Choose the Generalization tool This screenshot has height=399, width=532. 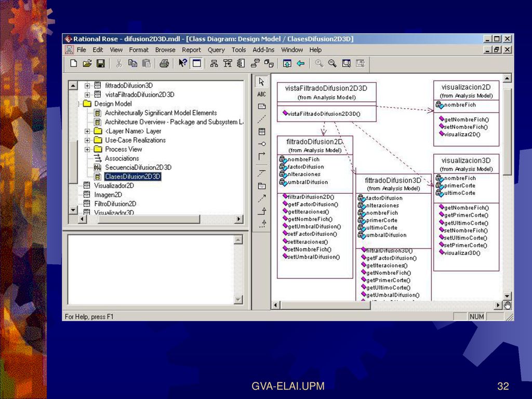(261, 211)
